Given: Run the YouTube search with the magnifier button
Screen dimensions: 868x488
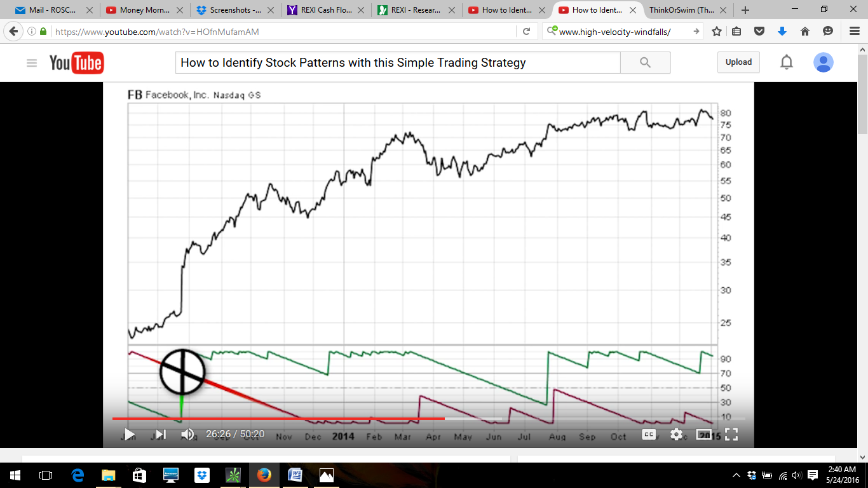Looking at the screenshot, I should click(x=645, y=62).
